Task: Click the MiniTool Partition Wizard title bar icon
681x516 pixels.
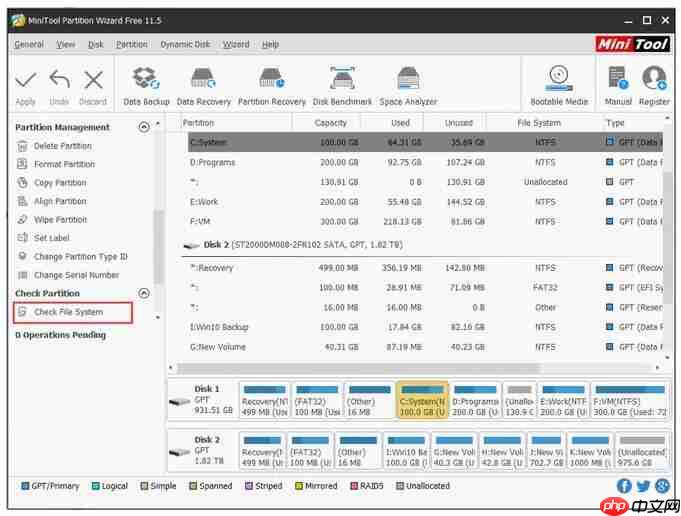Action: coord(18,20)
